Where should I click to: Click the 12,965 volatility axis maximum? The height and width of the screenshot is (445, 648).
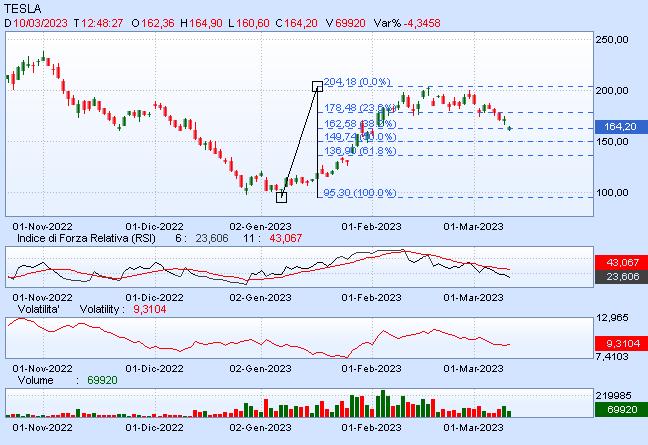click(x=612, y=318)
